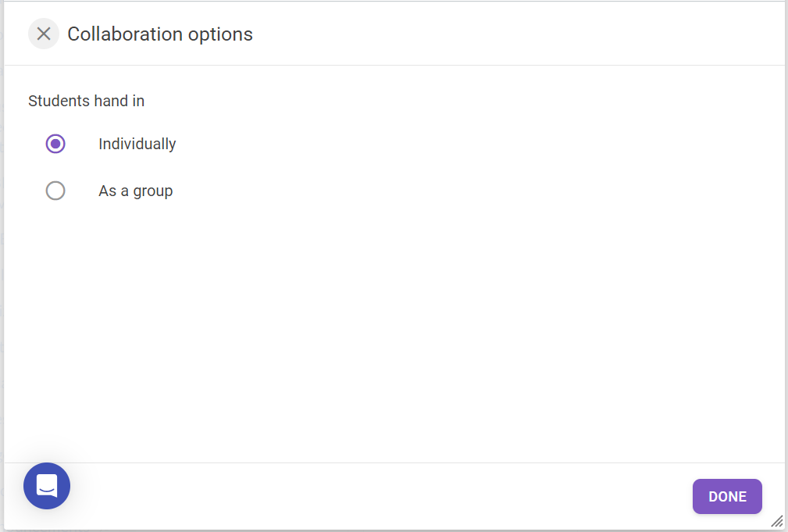Screen dimensions: 788x532
Task: Click the smiley chat icon in footer
Action: click(47, 486)
